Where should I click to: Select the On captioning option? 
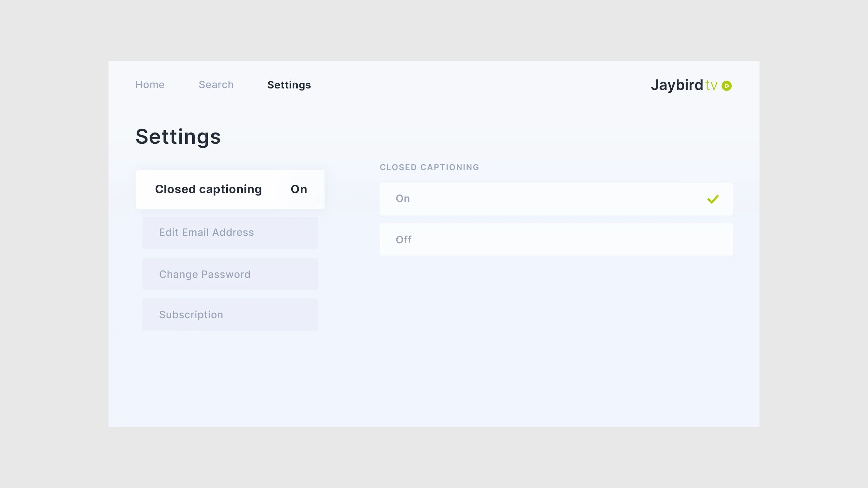[556, 199]
